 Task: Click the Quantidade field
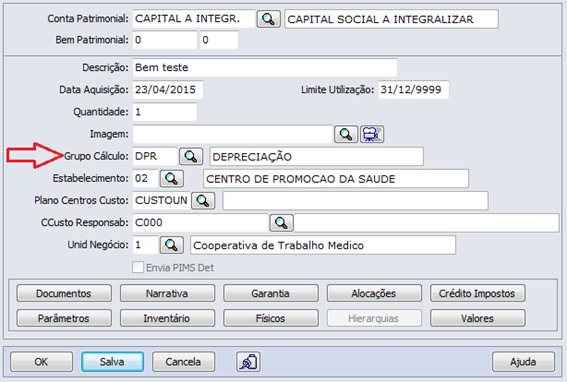point(165,112)
